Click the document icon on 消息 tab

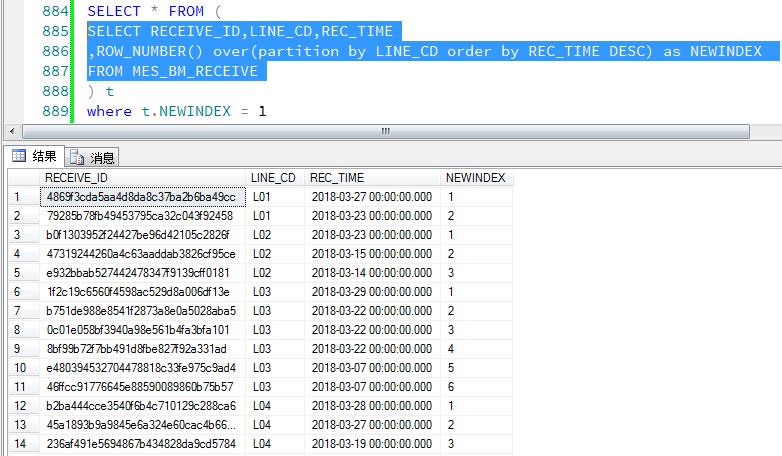point(77,157)
